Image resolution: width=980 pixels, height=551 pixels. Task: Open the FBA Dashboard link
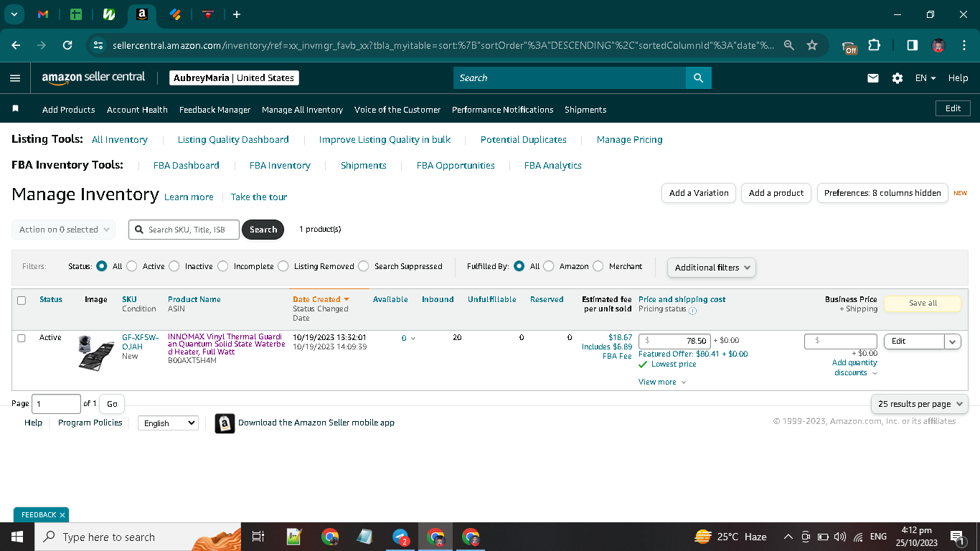(x=187, y=165)
